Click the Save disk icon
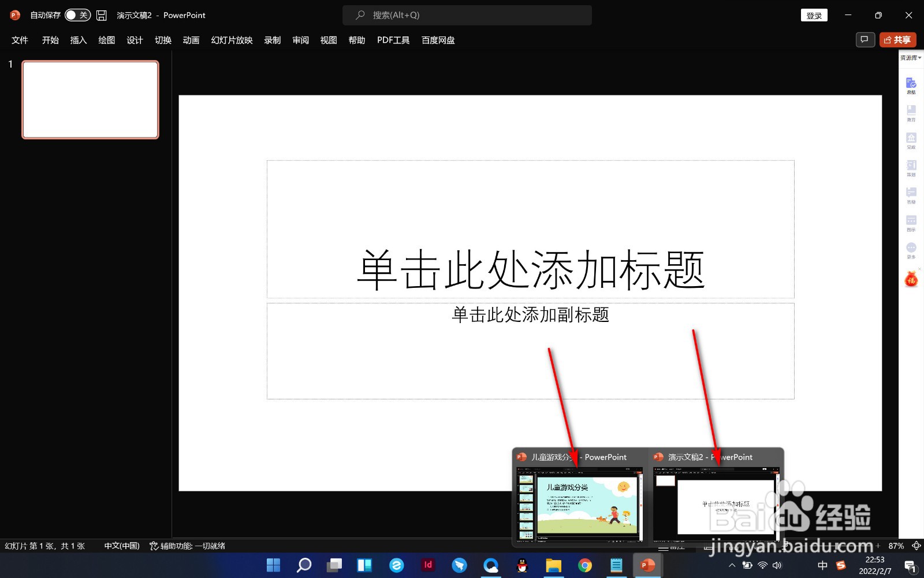The image size is (924, 578). click(x=102, y=15)
